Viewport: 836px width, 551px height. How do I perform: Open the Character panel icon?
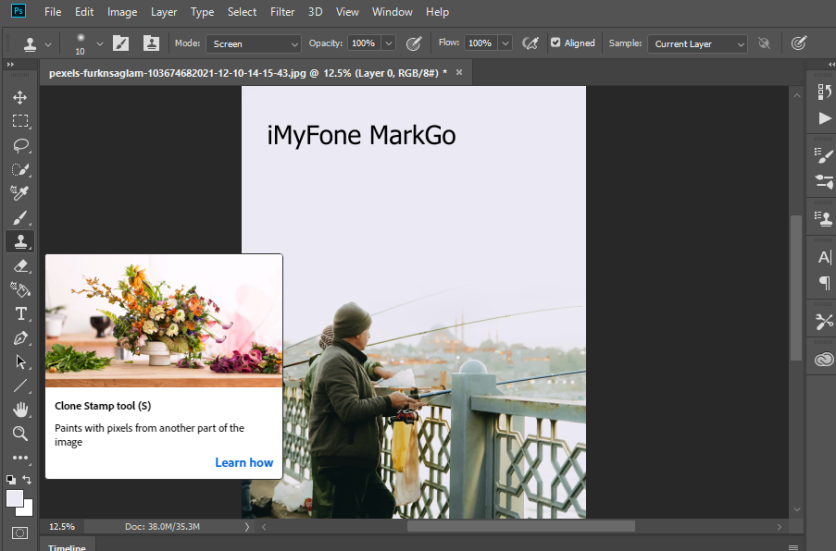tap(824, 257)
